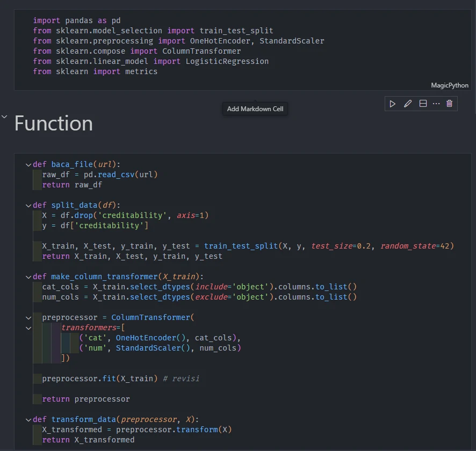The height and width of the screenshot is (451, 476).
Task: Fold the make_column_transformer function
Action: [28, 277]
